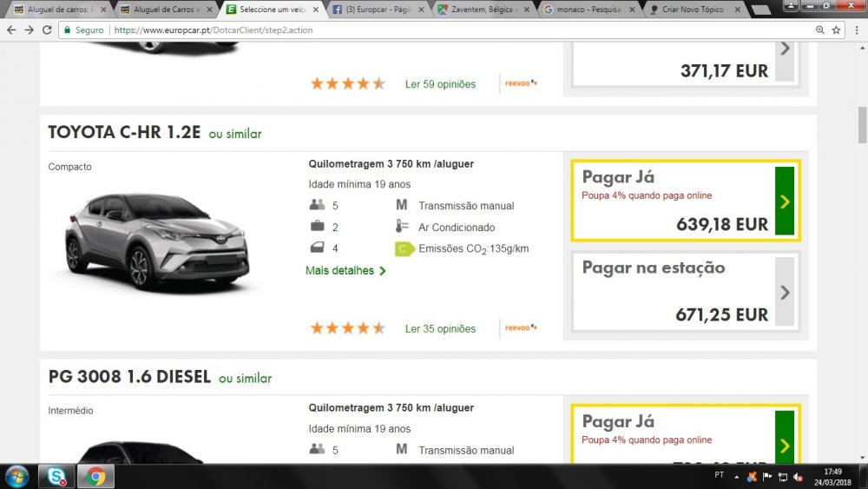Switch to the Europcar Facebook tab
The width and height of the screenshot is (868, 489).
coord(378,10)
